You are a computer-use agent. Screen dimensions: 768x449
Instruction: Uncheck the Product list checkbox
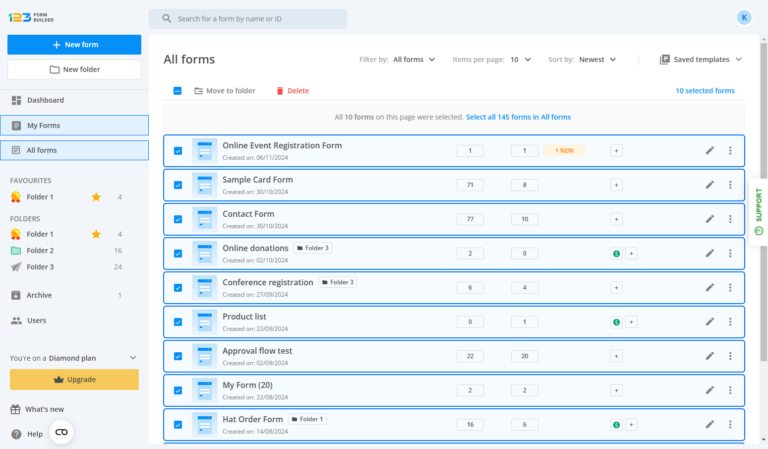point(178,322)
